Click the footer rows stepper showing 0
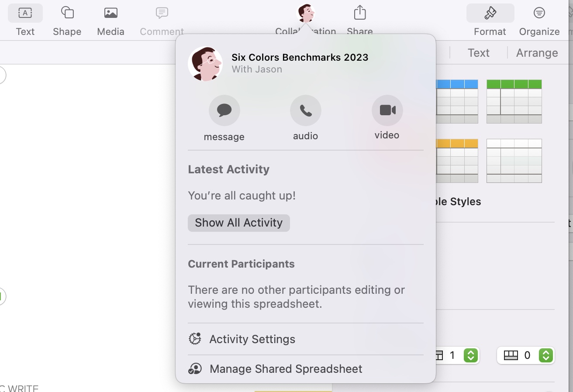This screenshot has height=392, width=573. 545,355
